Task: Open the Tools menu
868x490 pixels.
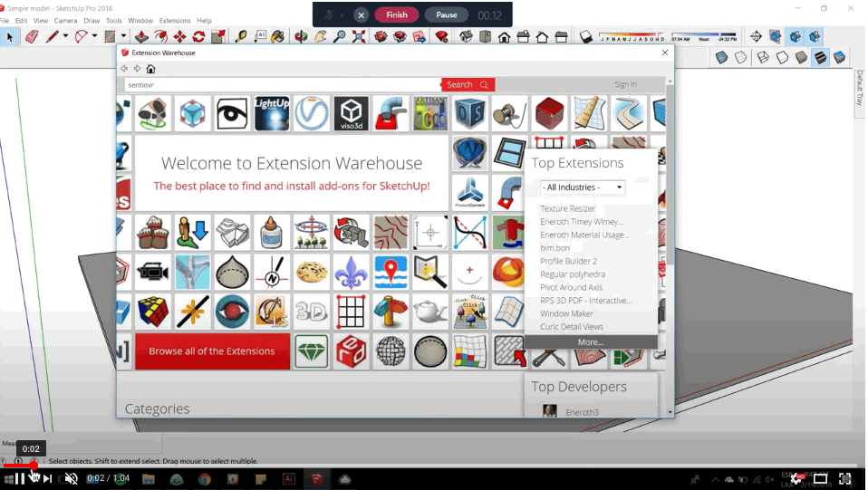Action: (113, 21)
